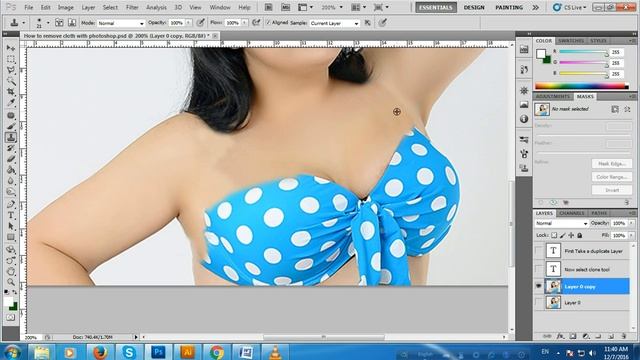Add a layer style with fx icon

560,336
